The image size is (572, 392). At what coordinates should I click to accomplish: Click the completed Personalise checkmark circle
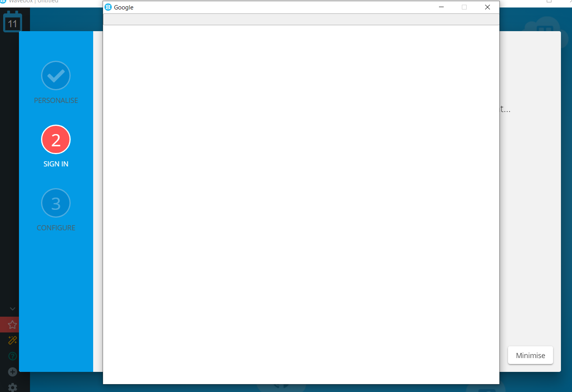[x=56, y=75]
